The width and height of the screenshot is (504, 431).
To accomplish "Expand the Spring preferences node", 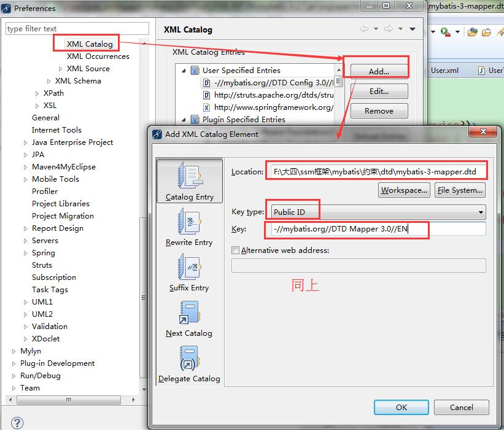I will [25, 253].
